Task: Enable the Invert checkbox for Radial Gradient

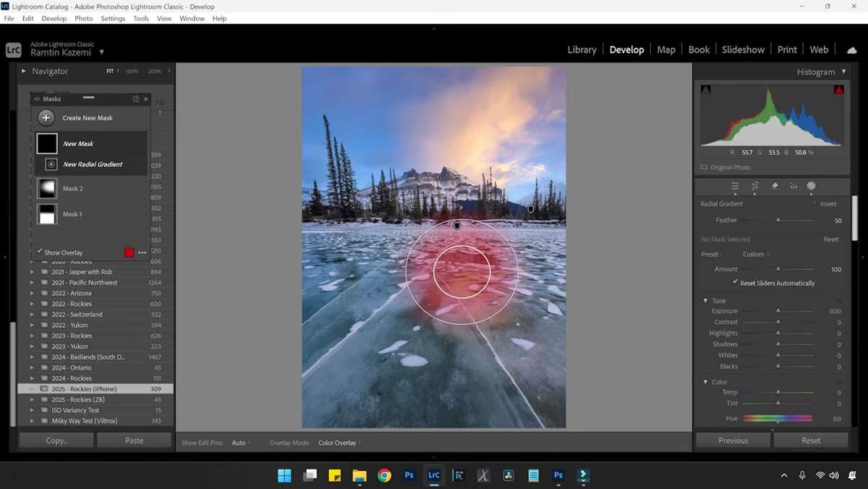Action: (x=814, y=204)
